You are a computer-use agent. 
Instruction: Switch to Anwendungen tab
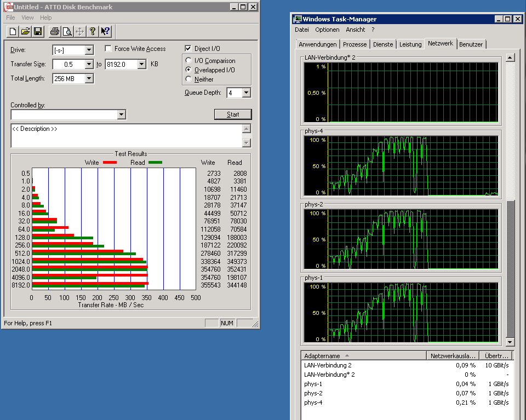(318, 44)
